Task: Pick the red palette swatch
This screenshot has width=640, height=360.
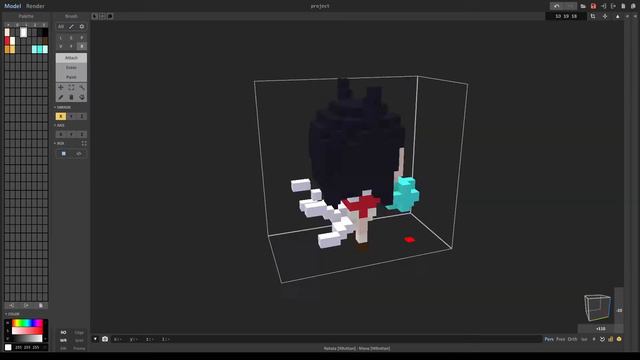Action: 7,41
